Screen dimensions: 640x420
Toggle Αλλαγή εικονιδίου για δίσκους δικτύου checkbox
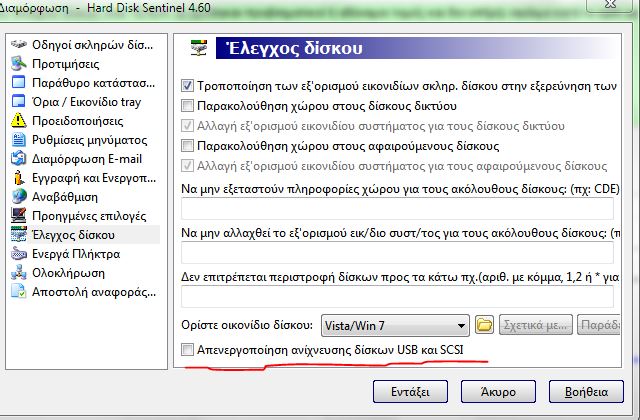187,125
